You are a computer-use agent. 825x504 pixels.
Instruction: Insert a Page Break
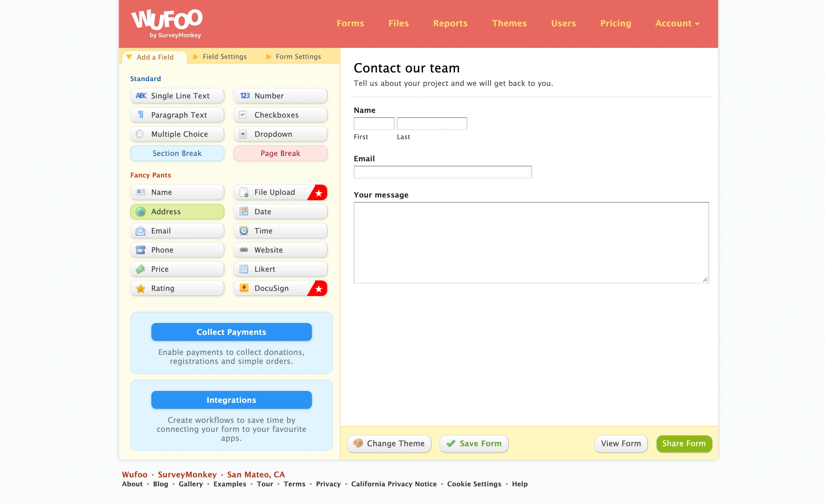(x=281, y=153)
